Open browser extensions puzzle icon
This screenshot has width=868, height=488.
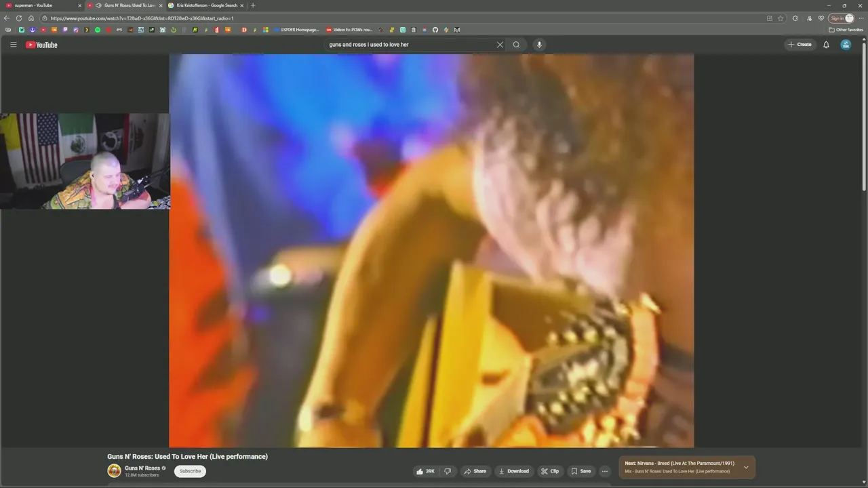click(795, 18)
